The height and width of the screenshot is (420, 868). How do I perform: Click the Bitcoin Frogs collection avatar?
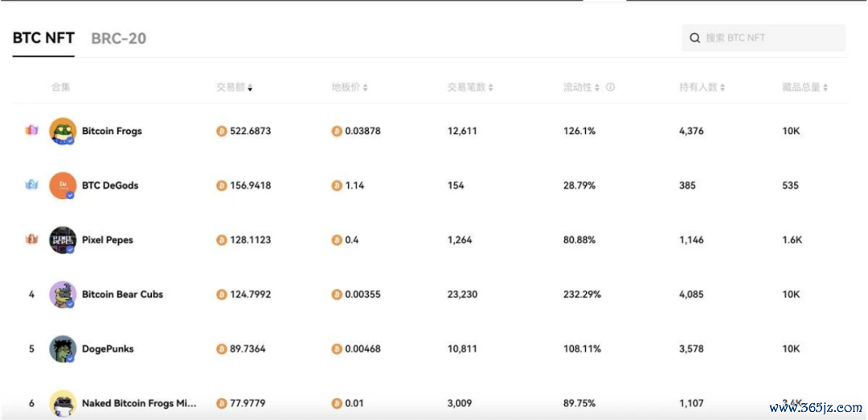click(x=63, y=131)
